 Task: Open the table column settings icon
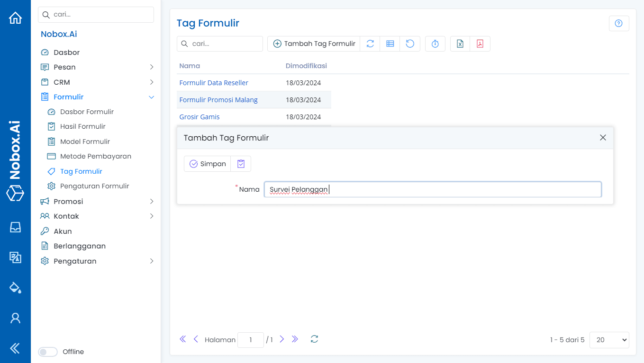[390, 43]
